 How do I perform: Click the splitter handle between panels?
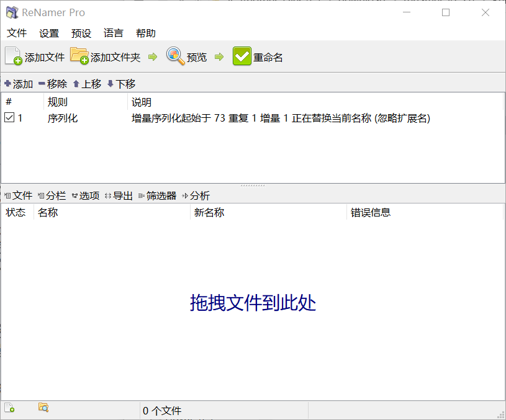click(x=253, y=185)
